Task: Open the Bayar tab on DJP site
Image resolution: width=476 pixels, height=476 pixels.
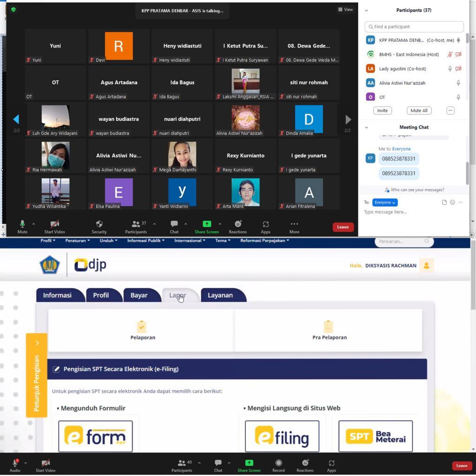Action: click(139, 295)
